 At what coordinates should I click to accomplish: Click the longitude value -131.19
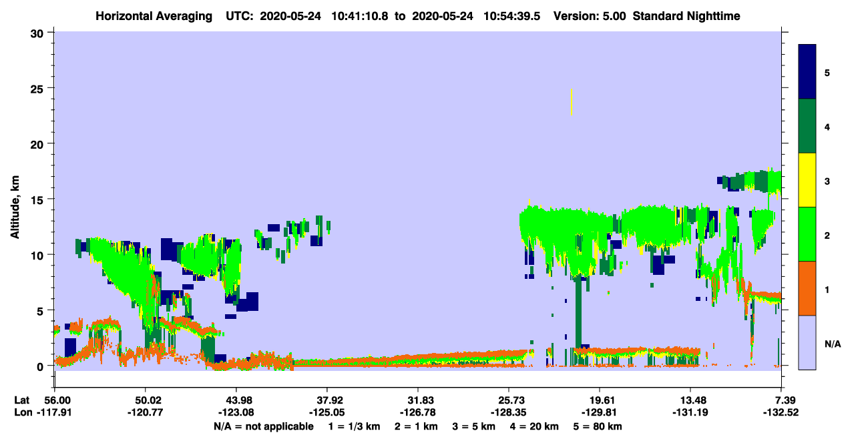point(690,412)
